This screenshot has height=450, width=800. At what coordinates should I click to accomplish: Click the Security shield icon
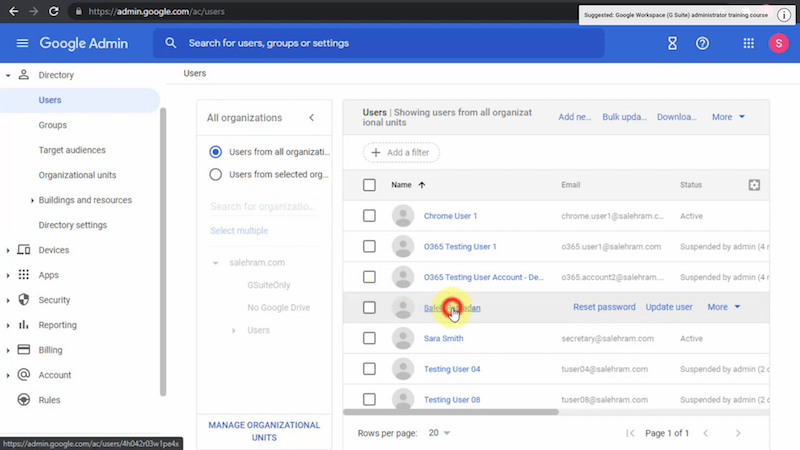[x=23, y=299]
